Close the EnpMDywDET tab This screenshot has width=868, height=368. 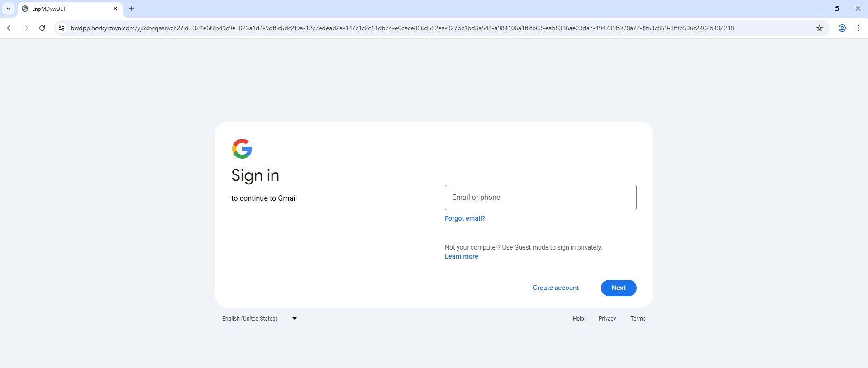point(115,9)
